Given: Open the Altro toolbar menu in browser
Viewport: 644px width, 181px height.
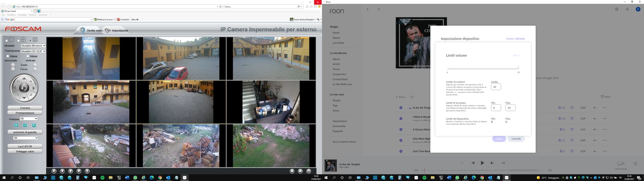Looking at the screenshot, I should [135, 19].
